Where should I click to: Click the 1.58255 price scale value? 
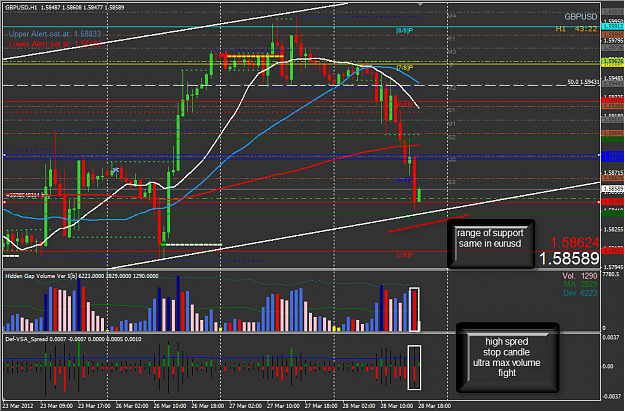pos(613,230)
